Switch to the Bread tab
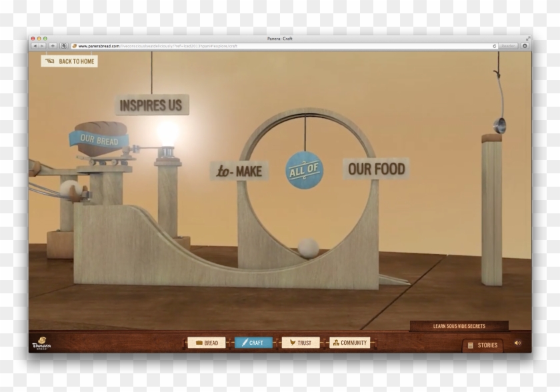 point(207,343)
